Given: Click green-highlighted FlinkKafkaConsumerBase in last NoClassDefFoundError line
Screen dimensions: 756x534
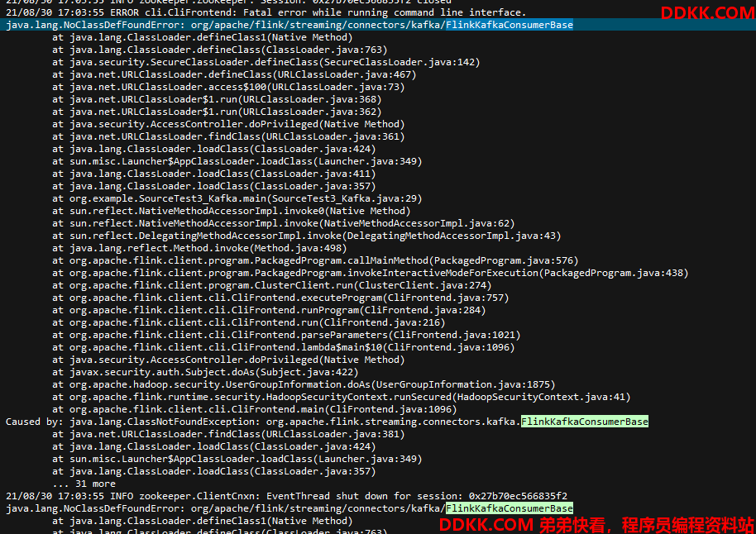Looking at the screenshot, I should (x=510, y=509).
